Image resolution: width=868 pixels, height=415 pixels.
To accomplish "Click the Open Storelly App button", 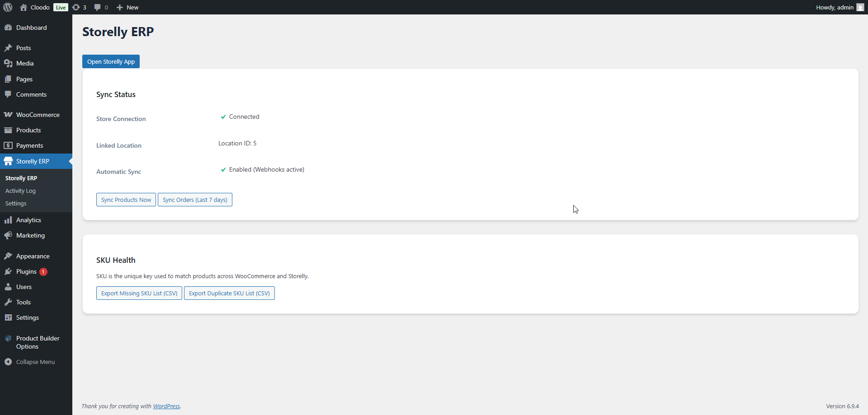I will tap(111, 61).
